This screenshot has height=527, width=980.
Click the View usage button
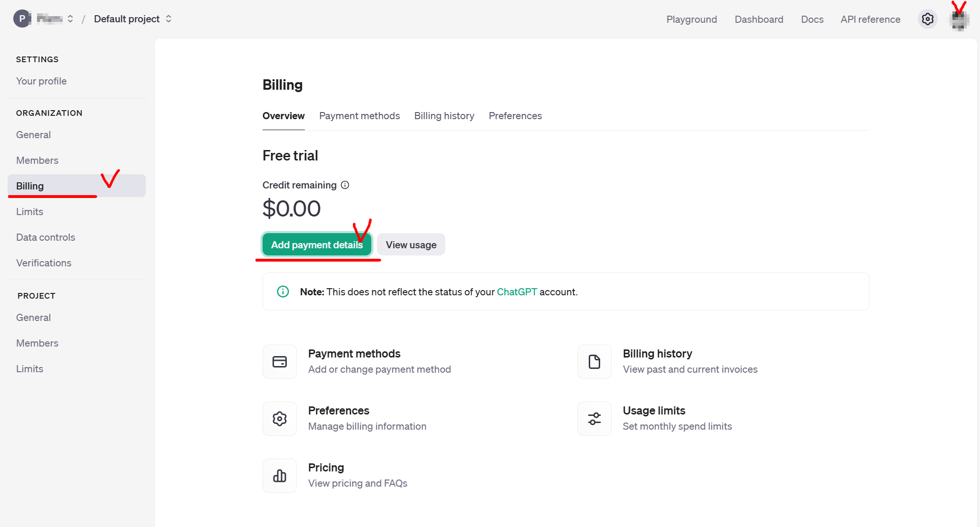click(x=411, y=245)
